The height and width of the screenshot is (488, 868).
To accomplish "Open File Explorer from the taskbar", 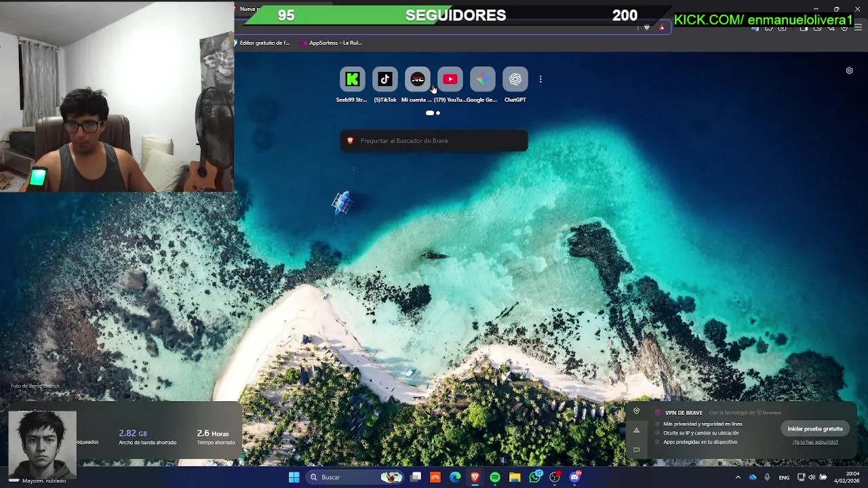I will pyautogui.click(x=515, y=477).
